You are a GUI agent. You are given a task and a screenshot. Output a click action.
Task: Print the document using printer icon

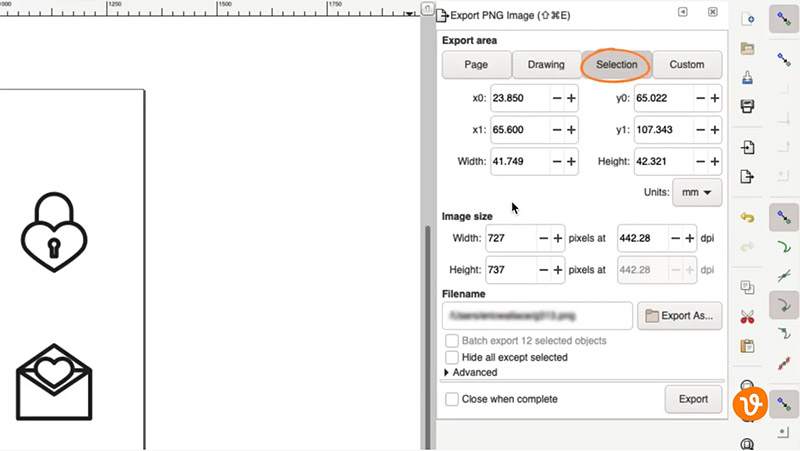tap(747, 106)
